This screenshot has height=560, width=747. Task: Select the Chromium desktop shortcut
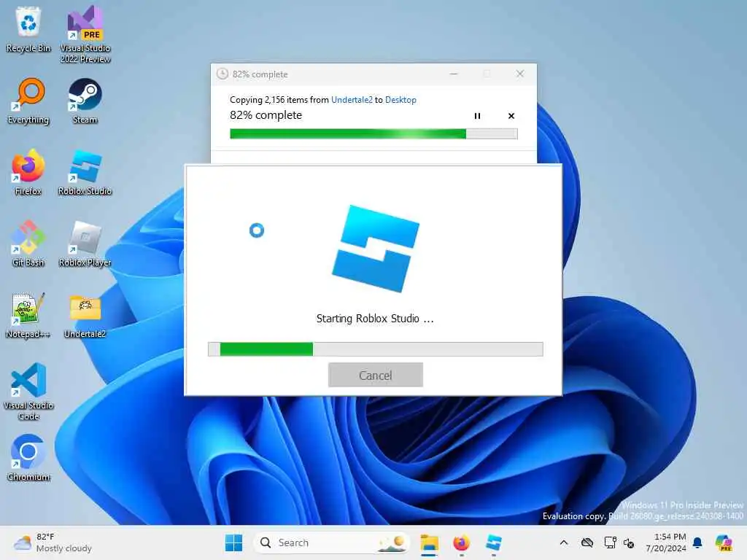28,458
